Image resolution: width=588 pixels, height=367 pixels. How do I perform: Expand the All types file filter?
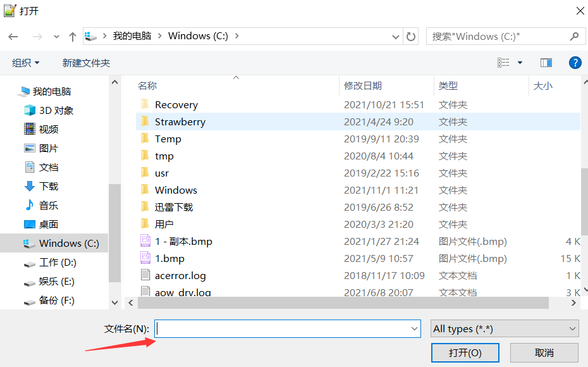504,328
